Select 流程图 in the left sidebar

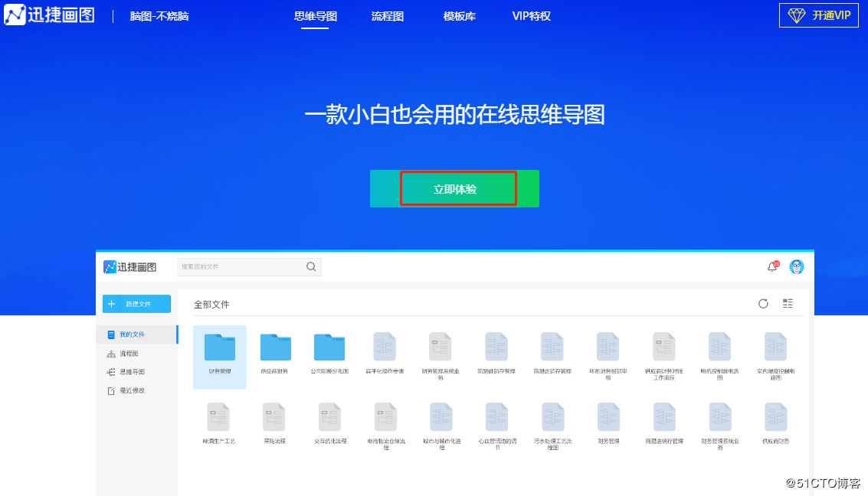click(123, 354)
